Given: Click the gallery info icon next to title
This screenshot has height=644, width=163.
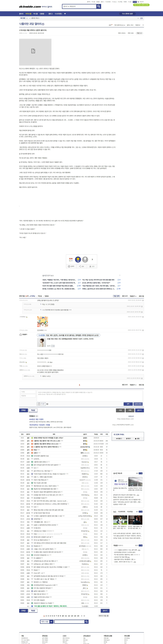Looking at the screenshot, I should coord(43,24).
